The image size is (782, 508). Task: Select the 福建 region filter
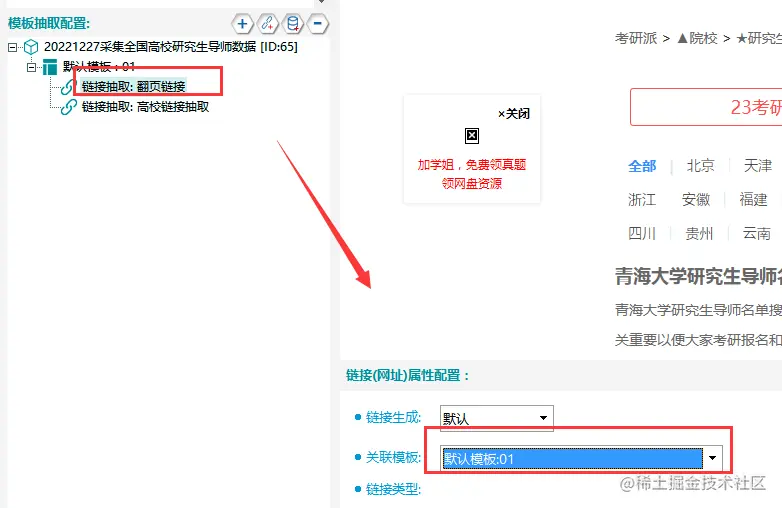(x=753, y=200)
